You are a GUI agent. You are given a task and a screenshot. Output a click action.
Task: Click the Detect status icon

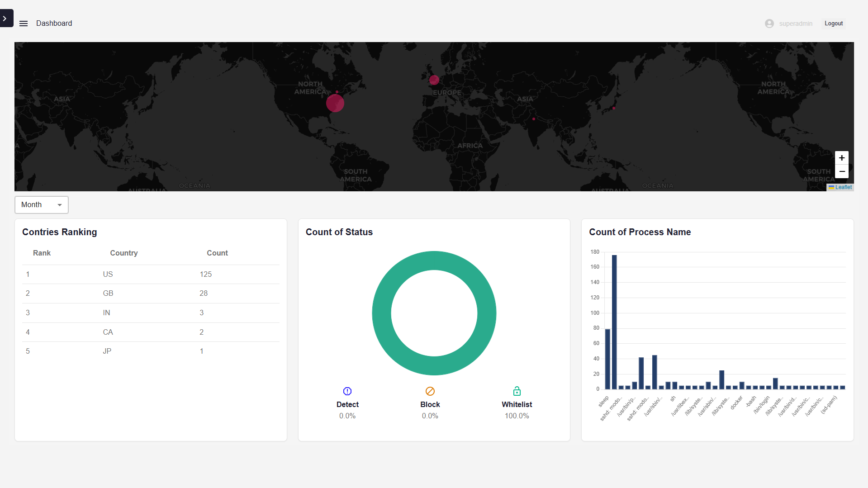pyautogui.click(x=347, y=391)
